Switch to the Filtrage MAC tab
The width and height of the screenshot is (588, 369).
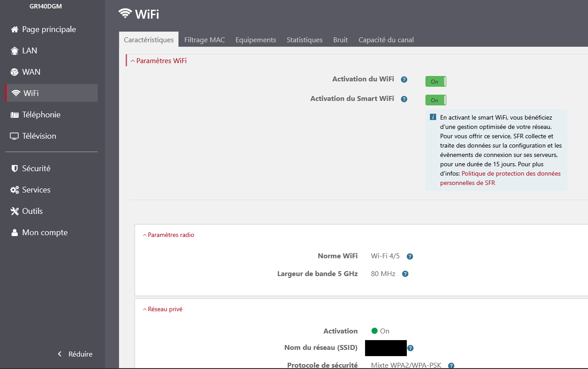click(x=204, y=40)
